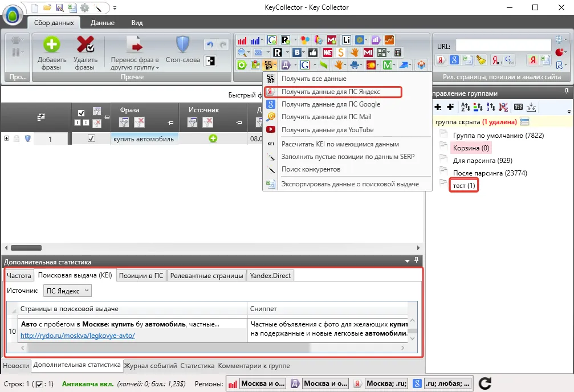Uncheck the checkbox for купить автомобиль row
Viewport: 574px width, 392px height.
tap(92, 138)
